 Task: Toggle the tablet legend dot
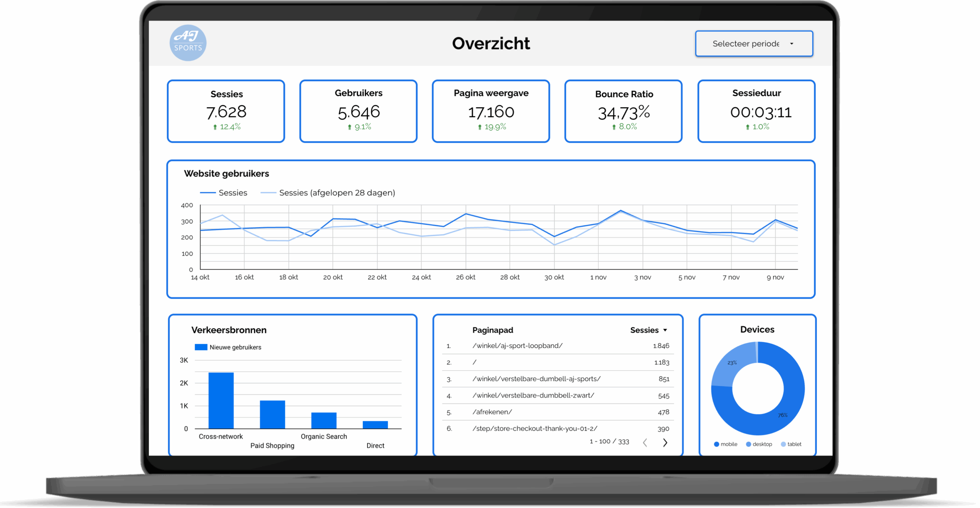(783, 444)
